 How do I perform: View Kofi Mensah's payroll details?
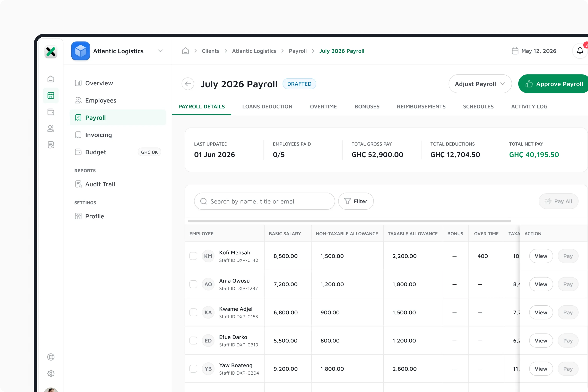tap(541, 256)
